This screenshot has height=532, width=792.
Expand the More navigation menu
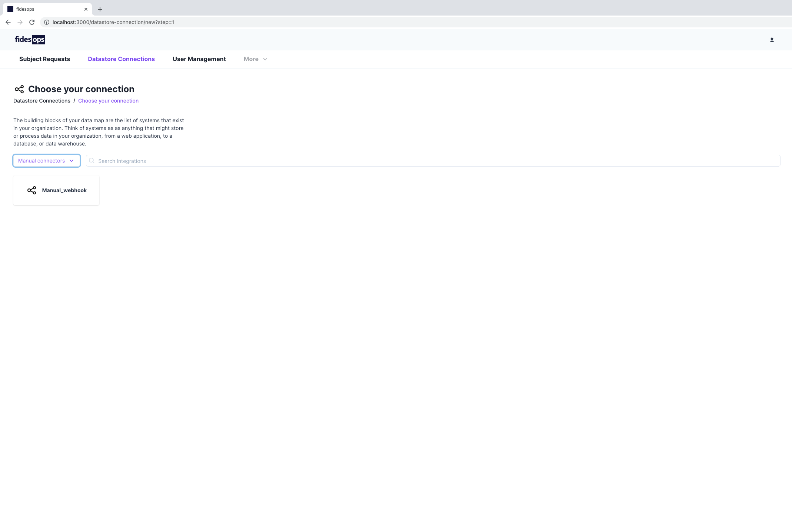pyautogui.click(x=251, y=59)
